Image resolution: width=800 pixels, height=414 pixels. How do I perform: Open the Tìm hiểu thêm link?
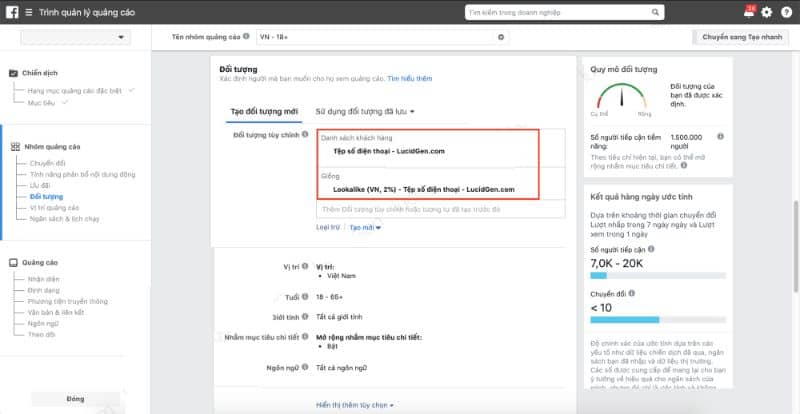pyautogui.click(x=410, y=78)
